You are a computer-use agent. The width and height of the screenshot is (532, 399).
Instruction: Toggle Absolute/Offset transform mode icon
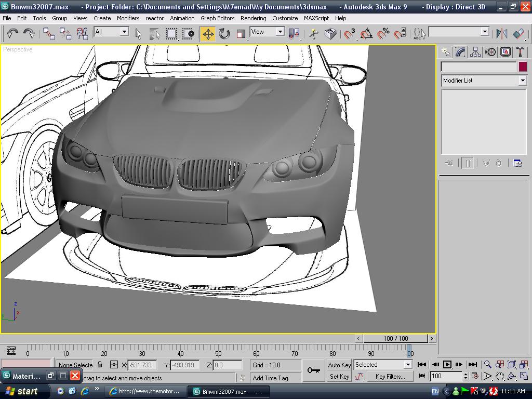[x=114, y=365]
